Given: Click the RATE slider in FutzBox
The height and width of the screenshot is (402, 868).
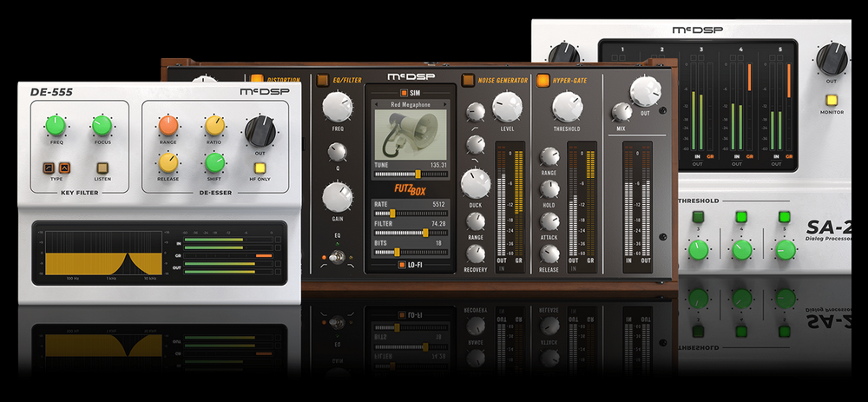Looking at the screenshot, I should [411, 214].
